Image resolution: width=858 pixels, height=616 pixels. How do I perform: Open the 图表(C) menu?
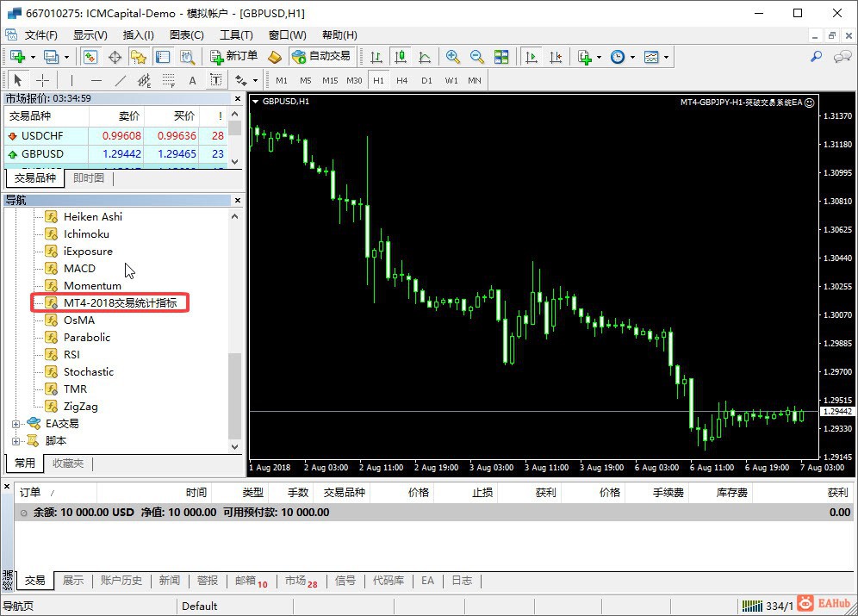[x=187, y=35]
